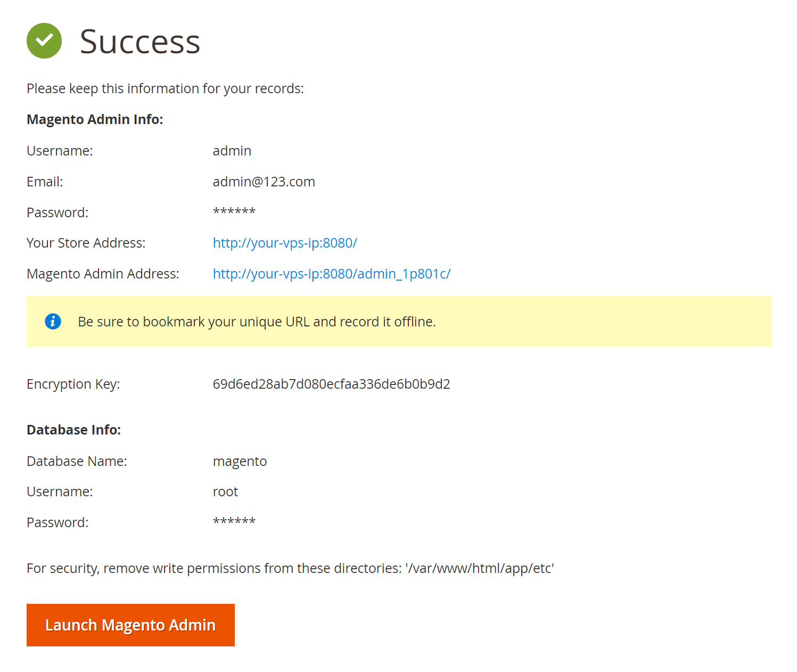Screen dimensions: 797x672
Task: Click the 'Your Store Address:' label
Action: 86,243
